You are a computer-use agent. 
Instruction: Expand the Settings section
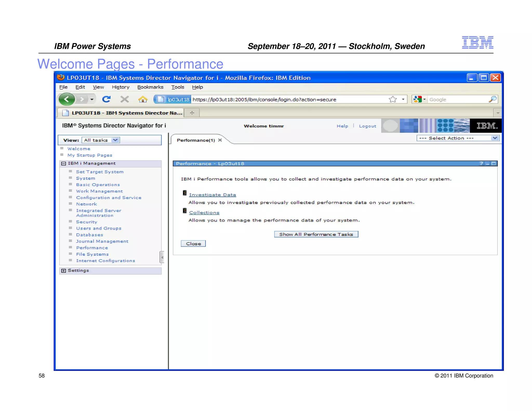(x=63, y=271)
